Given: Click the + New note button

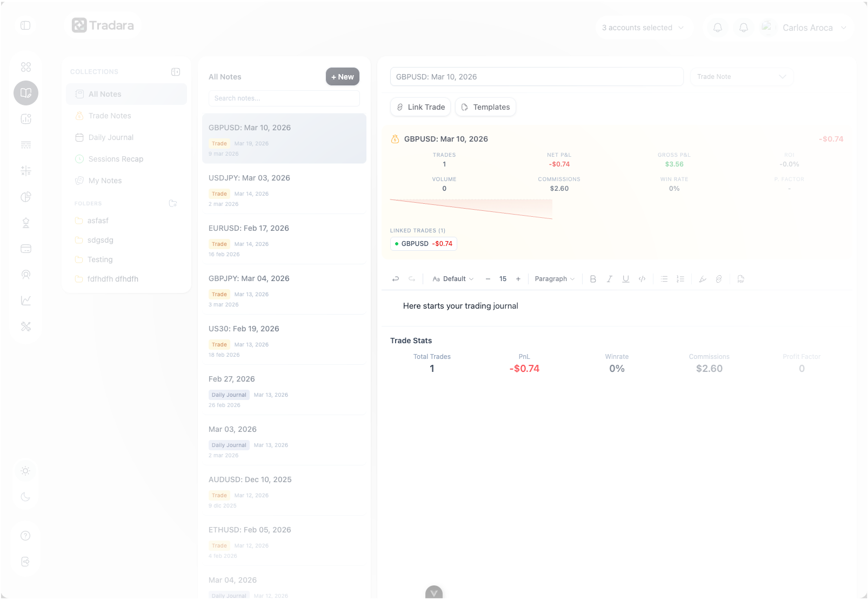Looking at the screenshot, I should (342, 77).
